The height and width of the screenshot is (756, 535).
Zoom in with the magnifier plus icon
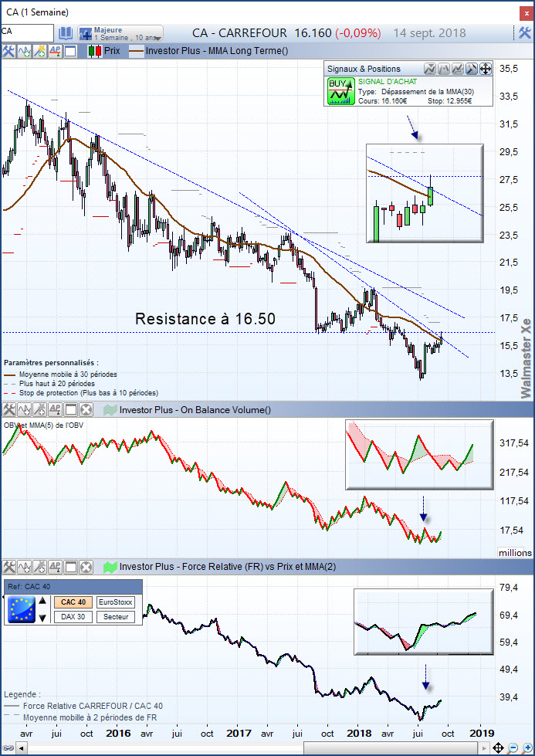[x=527, y=748]
